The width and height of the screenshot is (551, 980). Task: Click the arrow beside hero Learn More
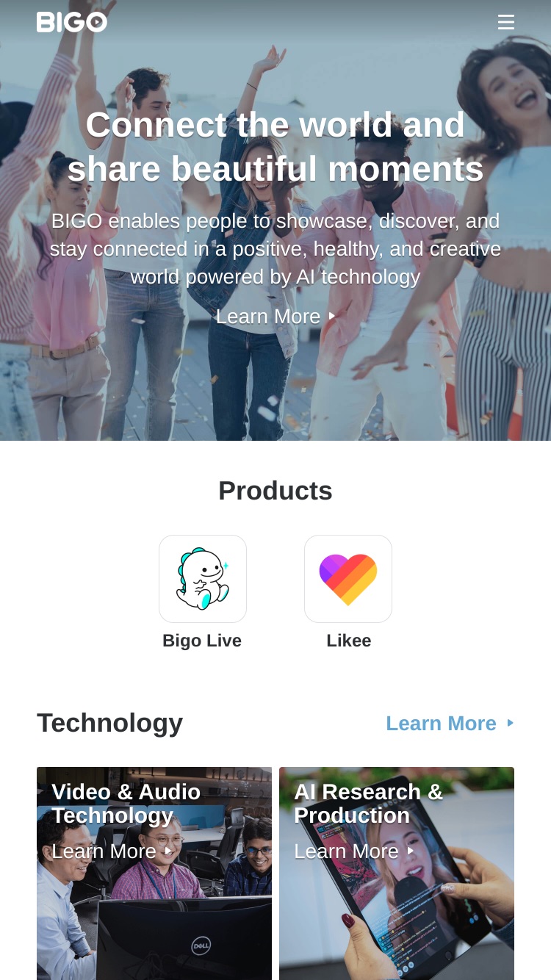coord(332,316)
